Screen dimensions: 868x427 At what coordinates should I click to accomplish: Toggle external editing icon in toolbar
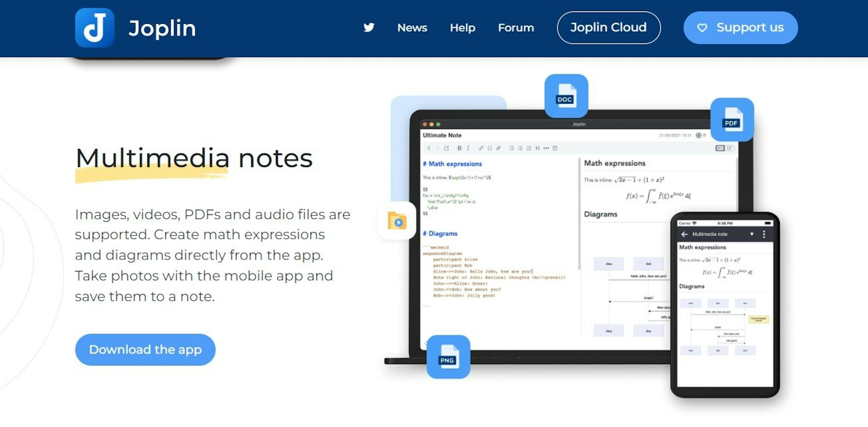click(446, 148)
